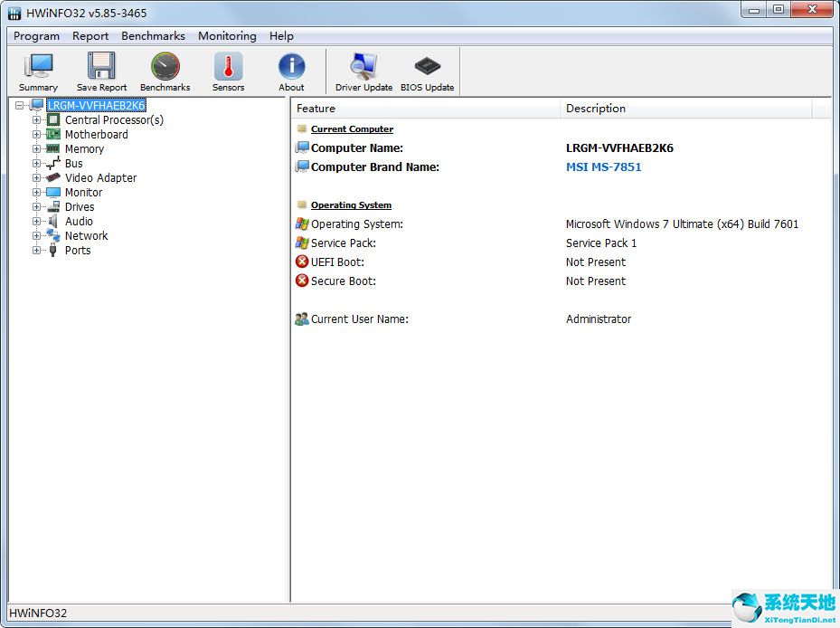840x628 pixels.
Task: Expand the Central Processor(s) node
Action: point(36,120)
